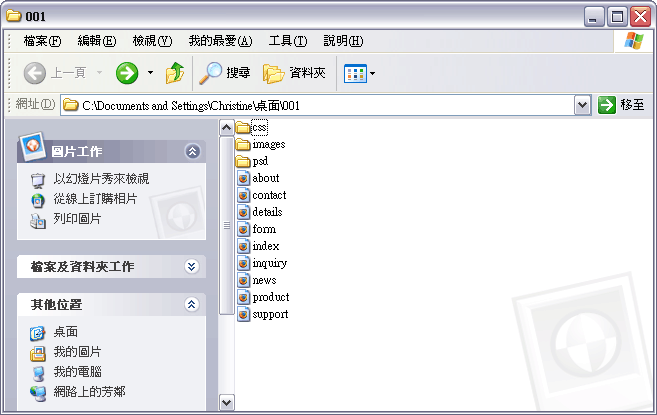Click the Back arrow toolbar button

tap(35, 73)
